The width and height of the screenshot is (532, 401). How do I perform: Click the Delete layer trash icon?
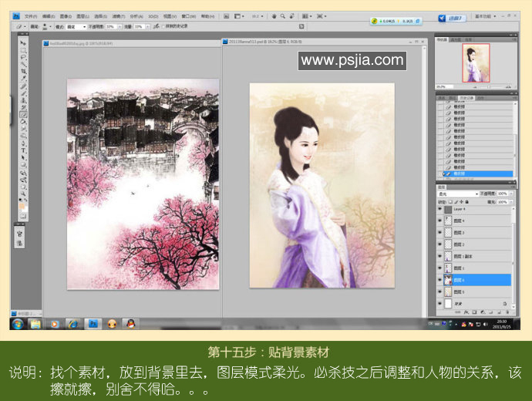coord(507,312)
